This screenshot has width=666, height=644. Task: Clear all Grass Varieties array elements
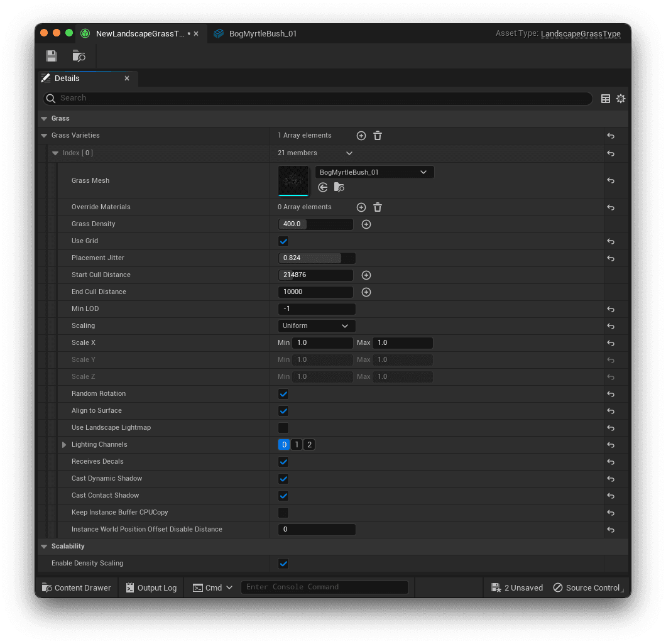point(377,135)
